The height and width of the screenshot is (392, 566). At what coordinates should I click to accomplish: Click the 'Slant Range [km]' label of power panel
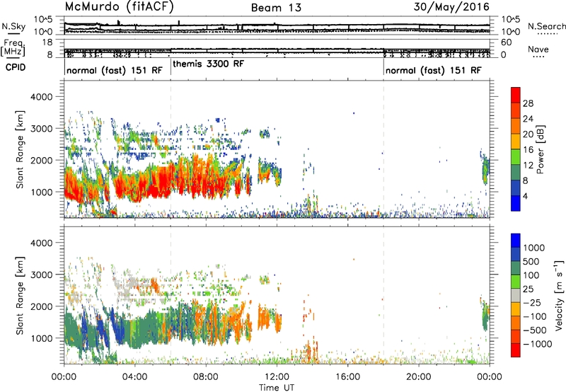pos(20,149)
